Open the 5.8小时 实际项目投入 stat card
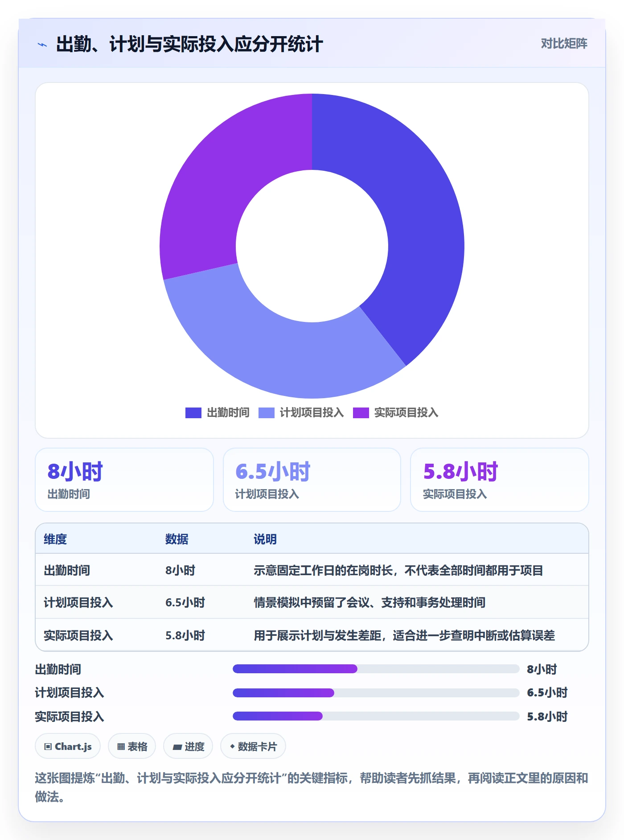 click(x=500, y=480)
